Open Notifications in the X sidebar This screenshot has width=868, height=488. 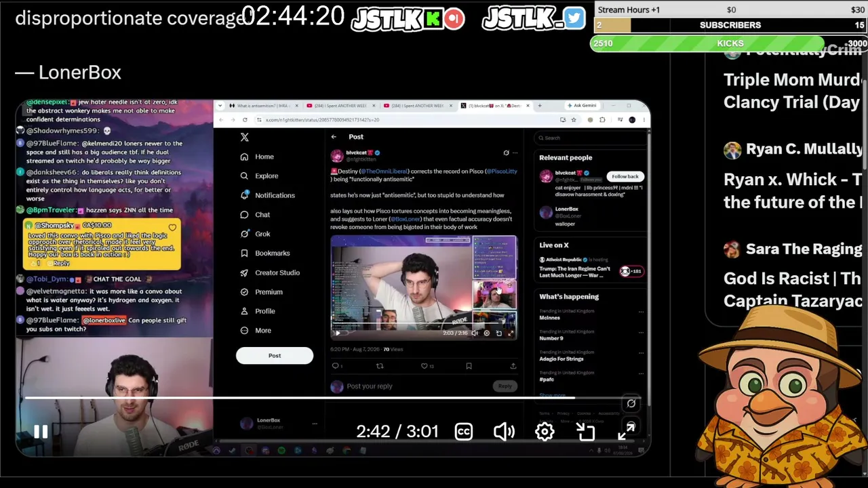point(267,195)
